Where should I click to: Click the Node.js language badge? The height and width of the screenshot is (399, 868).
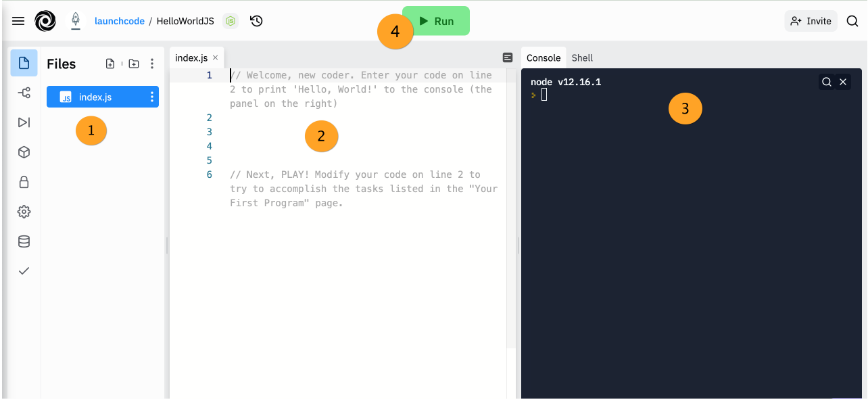[x=231, y=21]
